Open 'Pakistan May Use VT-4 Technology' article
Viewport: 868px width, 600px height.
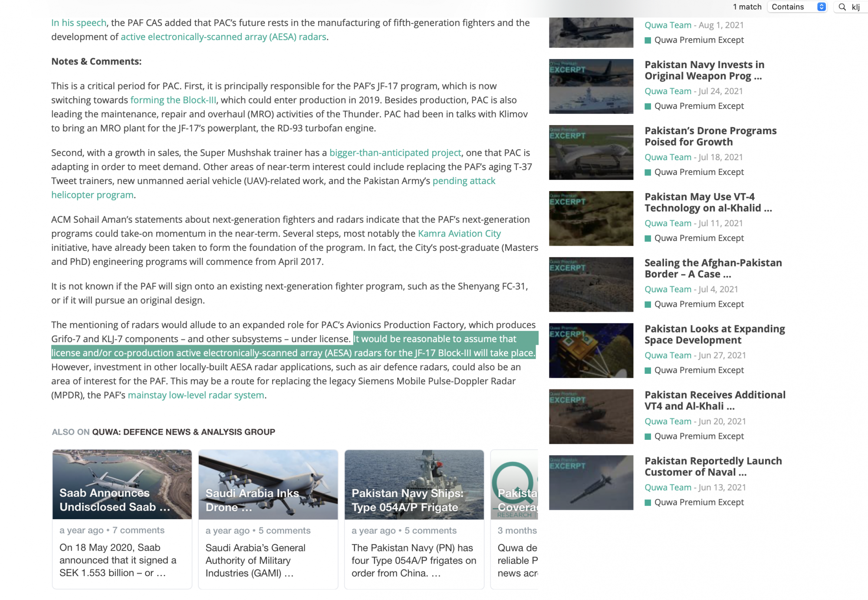pyautogui.click(x=708, y=202)
